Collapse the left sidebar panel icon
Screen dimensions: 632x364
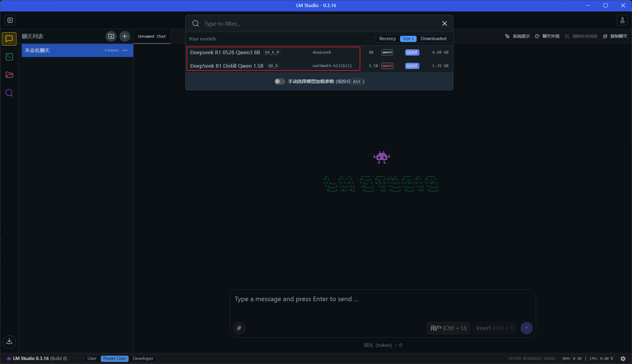point(10,20)
